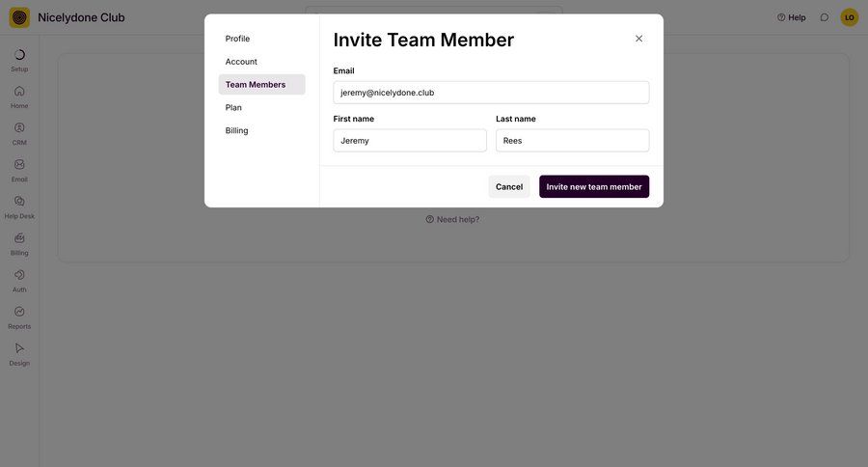Image resolution: width=868 pixels, height=467 pixels.
Task: Click the Invite new team member button
Action: [594, 186]
